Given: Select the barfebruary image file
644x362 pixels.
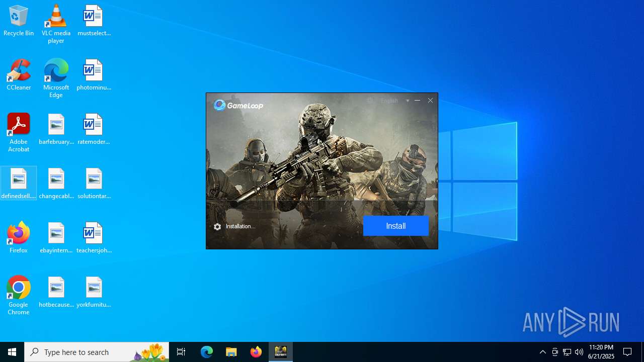Looking at the screenshot, I should [x=56, y=130].
